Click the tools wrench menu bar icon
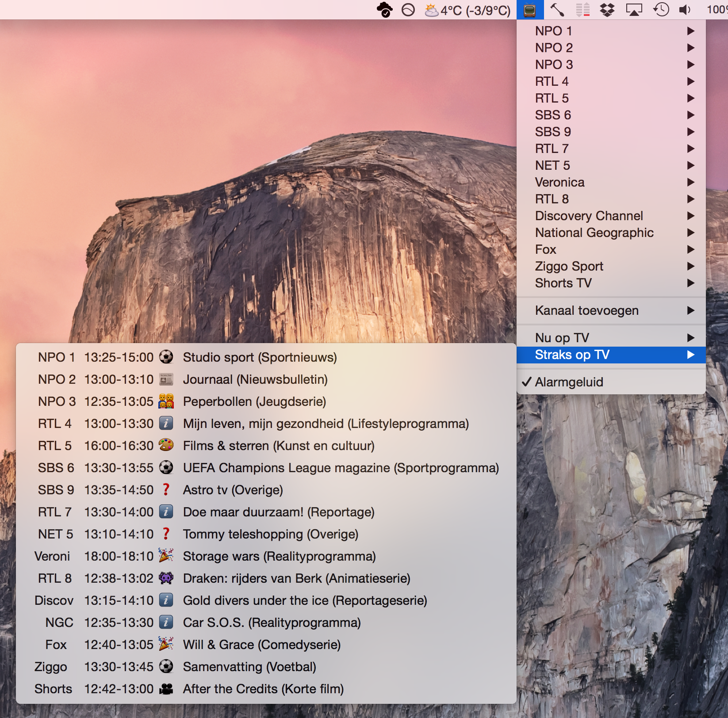 pos(557,10)
